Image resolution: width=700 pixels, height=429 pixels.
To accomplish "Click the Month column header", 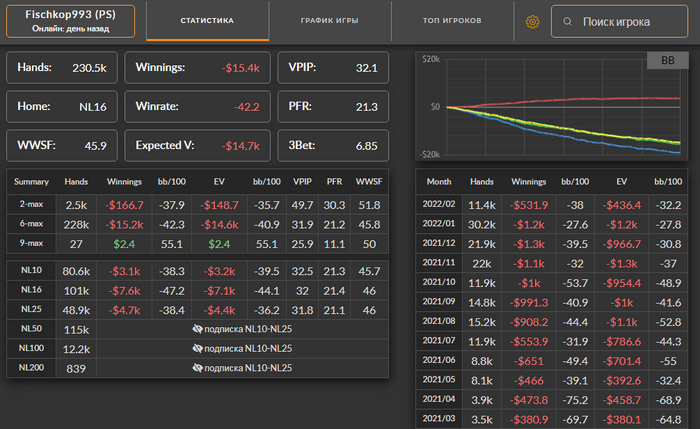I will point(439,182).
